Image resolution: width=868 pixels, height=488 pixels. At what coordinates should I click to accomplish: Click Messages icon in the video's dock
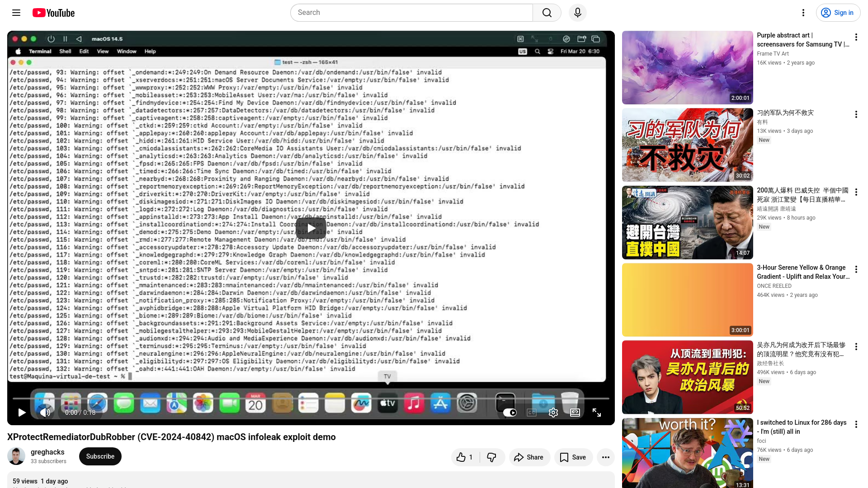pos(124,403)
